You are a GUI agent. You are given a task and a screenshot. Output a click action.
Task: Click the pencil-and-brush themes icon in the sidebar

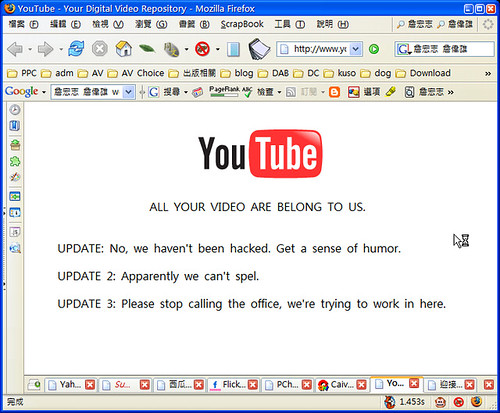15,177
